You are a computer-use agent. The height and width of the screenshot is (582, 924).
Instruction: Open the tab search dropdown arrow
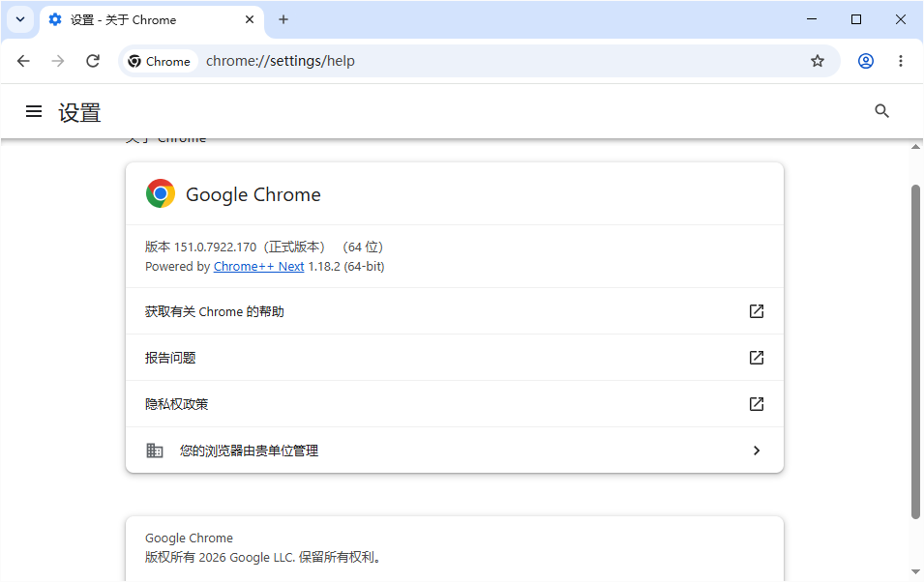tap(20, 19)
